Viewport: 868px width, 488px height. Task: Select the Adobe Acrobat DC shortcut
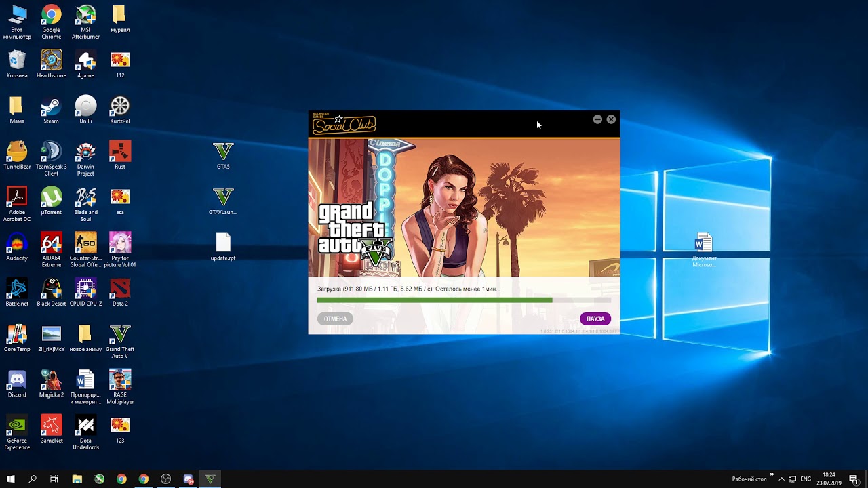[17, 204]
